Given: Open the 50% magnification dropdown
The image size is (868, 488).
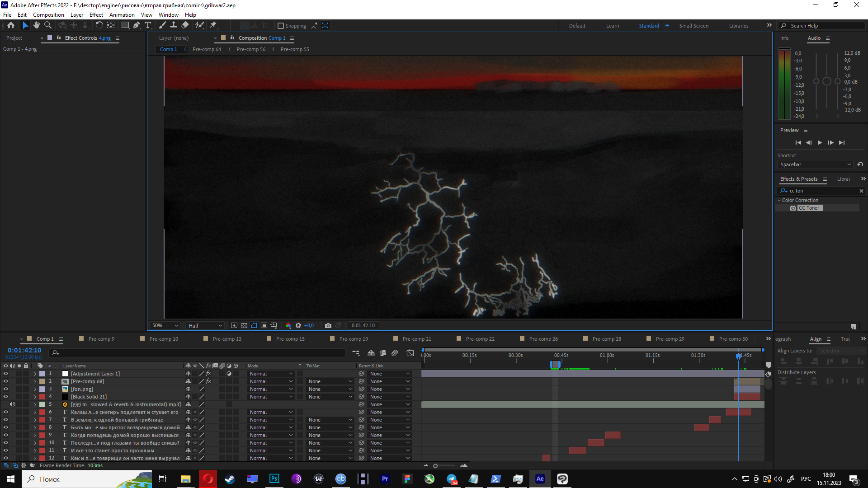Looking at the screenshot, I should [165, 325].
